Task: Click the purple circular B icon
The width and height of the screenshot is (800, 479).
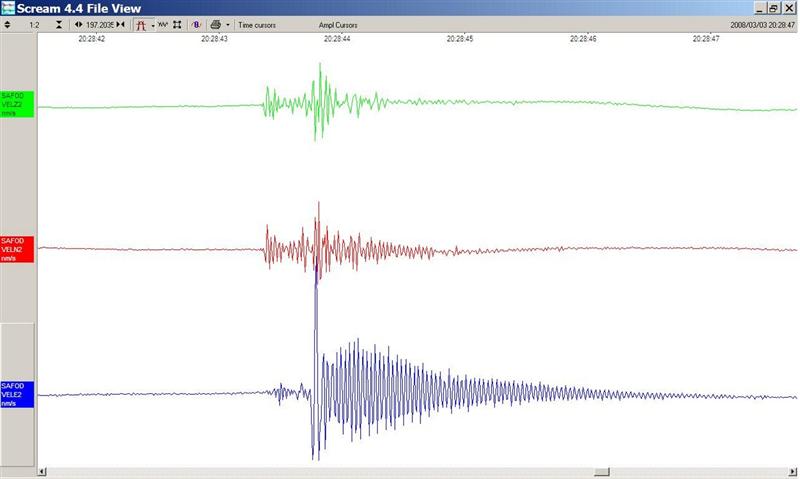Action: pyautogui.click(x=196, y=24)
